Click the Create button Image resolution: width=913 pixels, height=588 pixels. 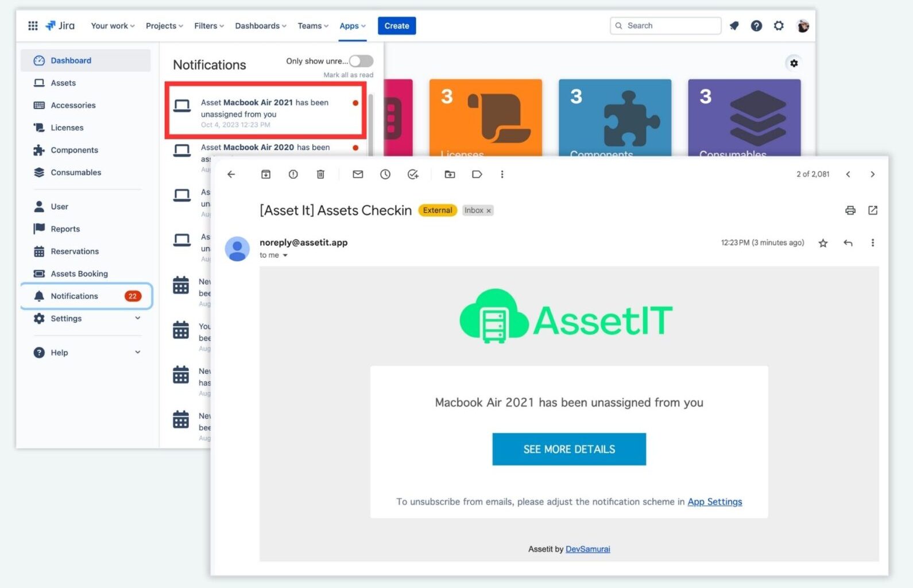pos(397,25)
